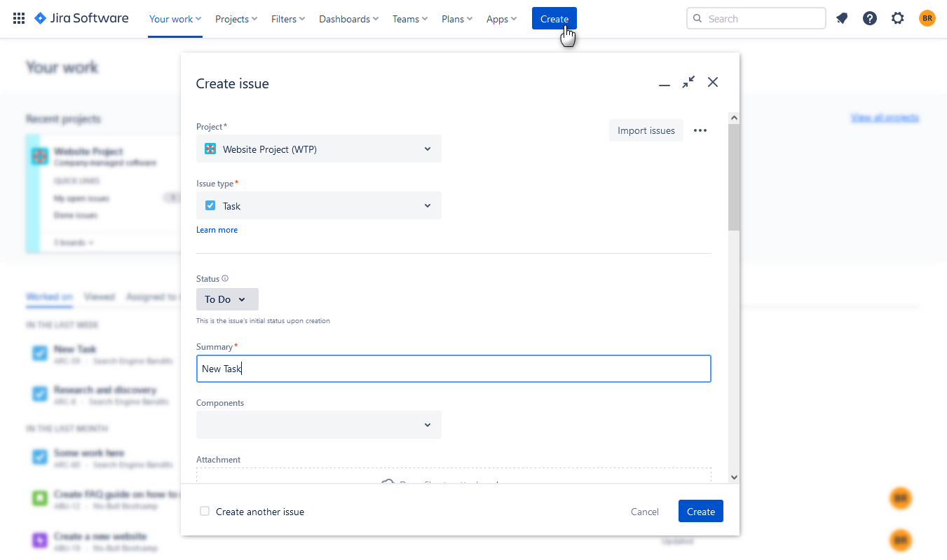Open the Dashboards menu
This screenshot has height=560, width=947.
348,19
